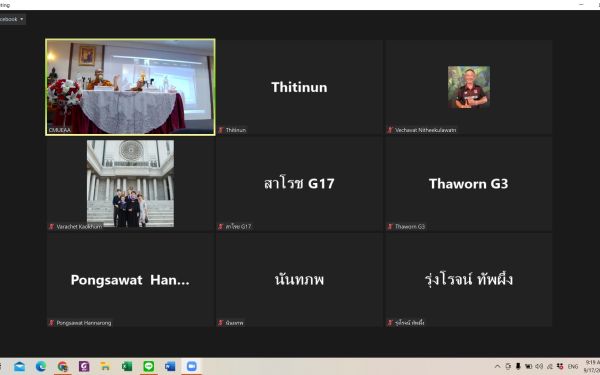This screenshot has height=375, width=600.
Task: Select the CMUEAA video with monk at table
Action: (130, 87)
